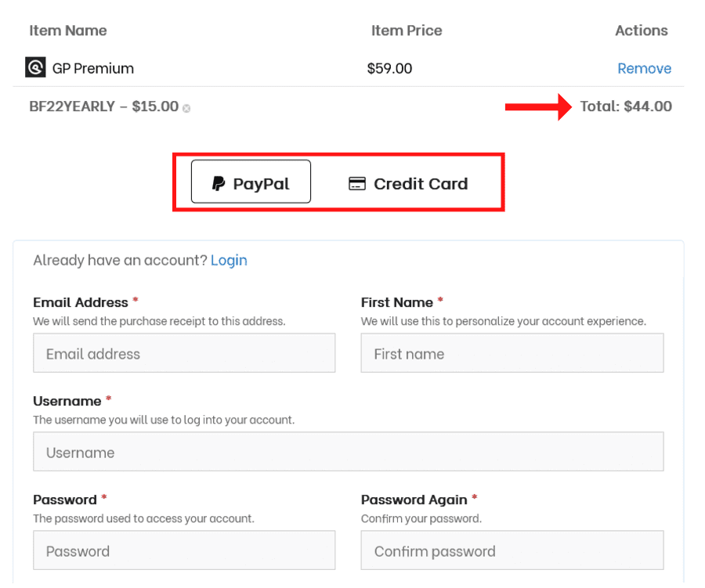Click the $59.00 item price
The width and height of the screenshot is (705, 588).
click(389, 68)
